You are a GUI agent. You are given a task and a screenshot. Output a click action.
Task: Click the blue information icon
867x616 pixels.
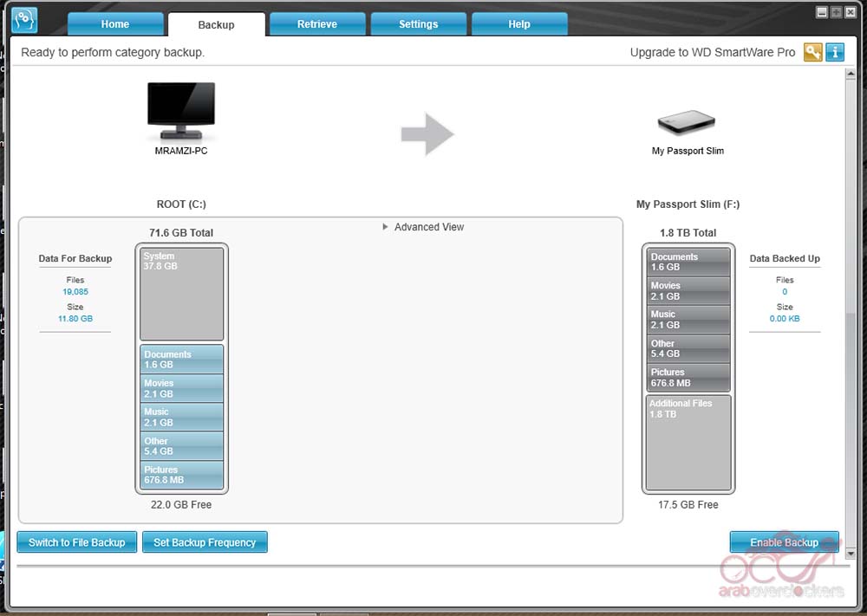click(835, 52)
